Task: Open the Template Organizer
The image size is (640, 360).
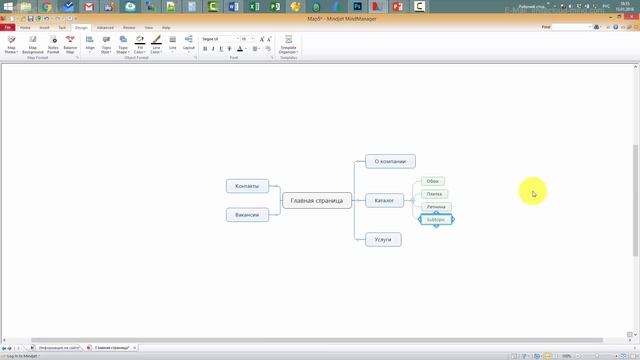Action: (x=288, y=44)
